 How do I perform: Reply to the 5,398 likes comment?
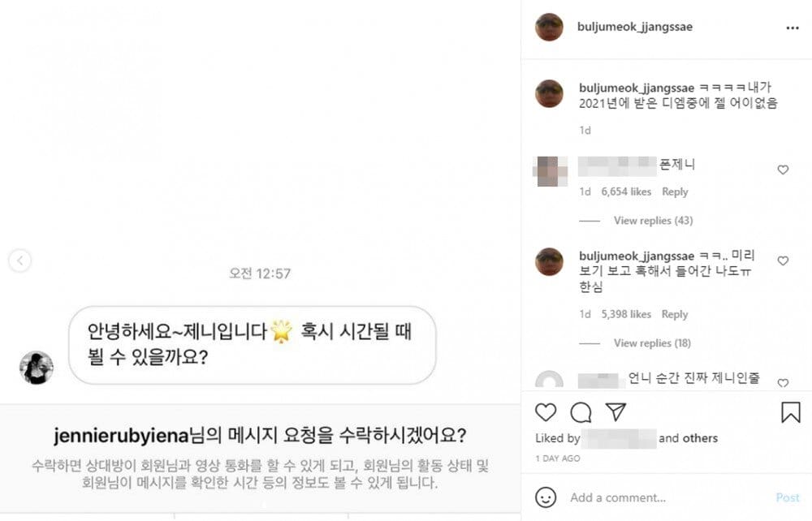click(x=675, y=314)
